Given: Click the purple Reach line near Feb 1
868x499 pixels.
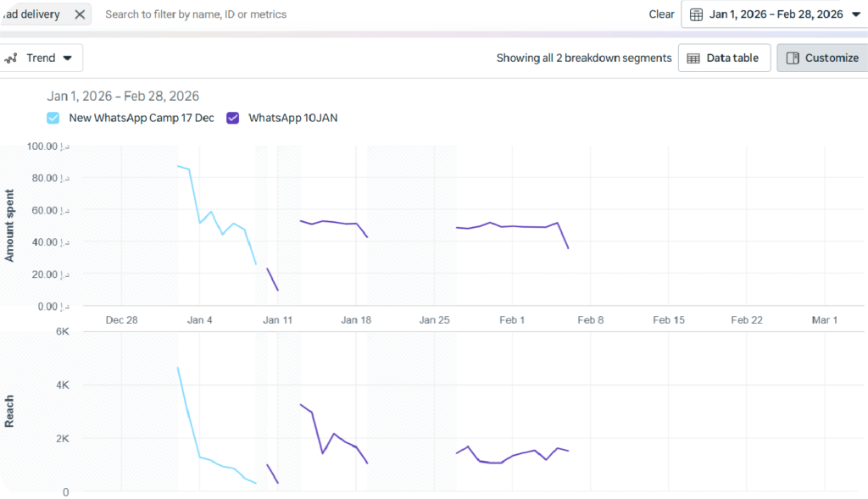Looking at the screenshot, I should [513, 457].
